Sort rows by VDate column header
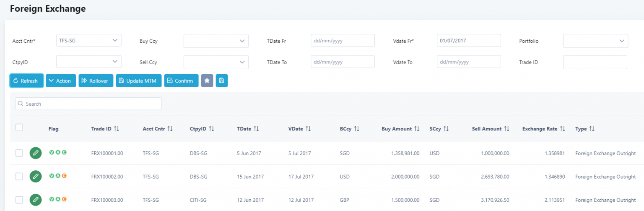Image resolution: width=644 pixels, height=211 pixels. (308, 129)
